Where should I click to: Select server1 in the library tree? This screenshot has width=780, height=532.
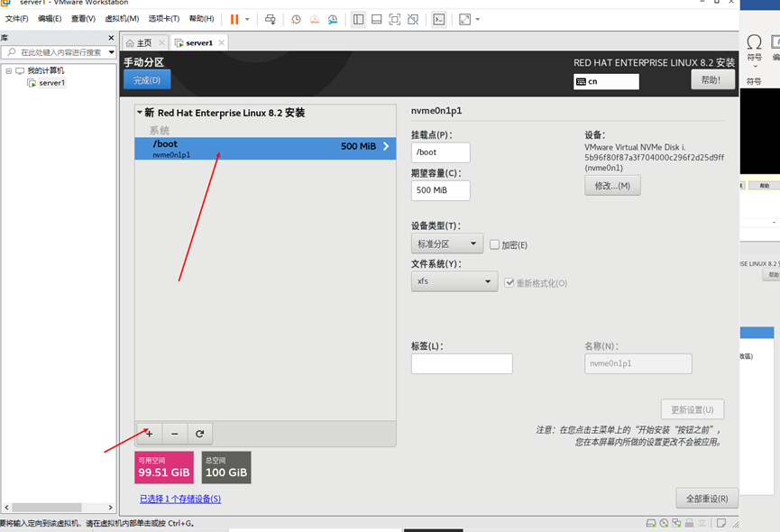[51, 83]
